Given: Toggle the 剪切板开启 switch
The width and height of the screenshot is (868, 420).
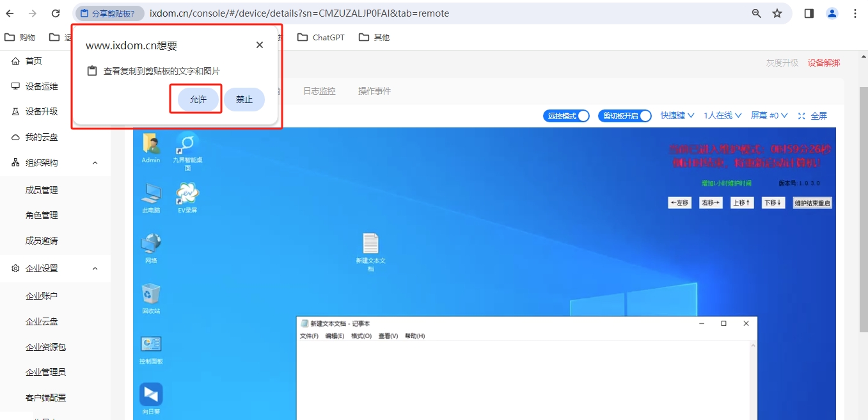Looking at the screenshot, I should coord(625,116).
